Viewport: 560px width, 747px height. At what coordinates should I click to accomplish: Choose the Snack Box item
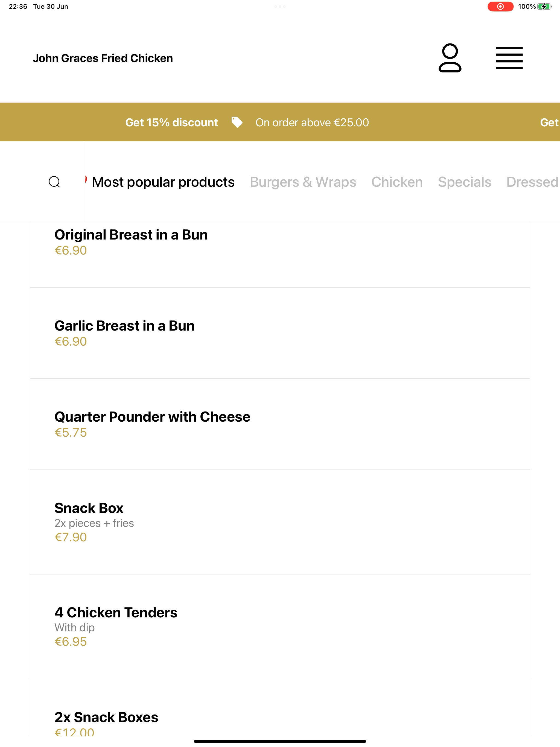pos(280,522)
